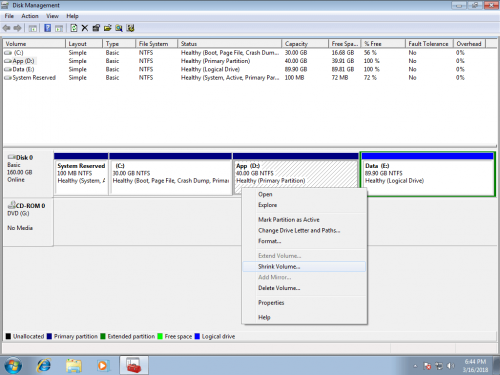Open the blue Help toolbar icon
The width and height of the screenshot is (500, 375).
(48, 28)
